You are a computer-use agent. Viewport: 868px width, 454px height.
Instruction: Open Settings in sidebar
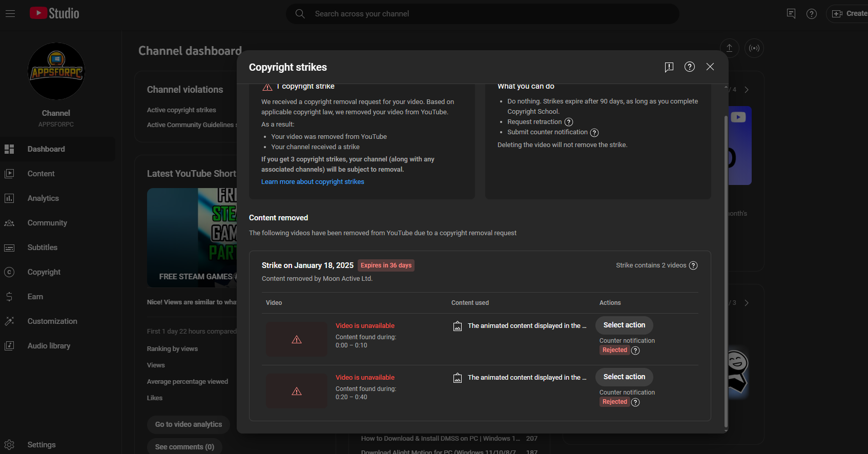point(57,445)
